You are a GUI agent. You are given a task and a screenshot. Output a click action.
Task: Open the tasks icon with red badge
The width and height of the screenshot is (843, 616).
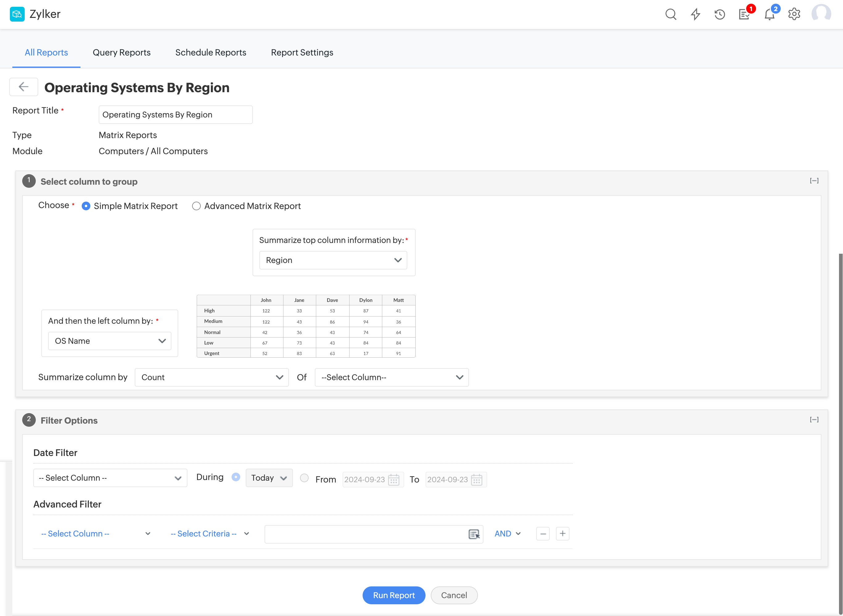(x=744, y=14)
